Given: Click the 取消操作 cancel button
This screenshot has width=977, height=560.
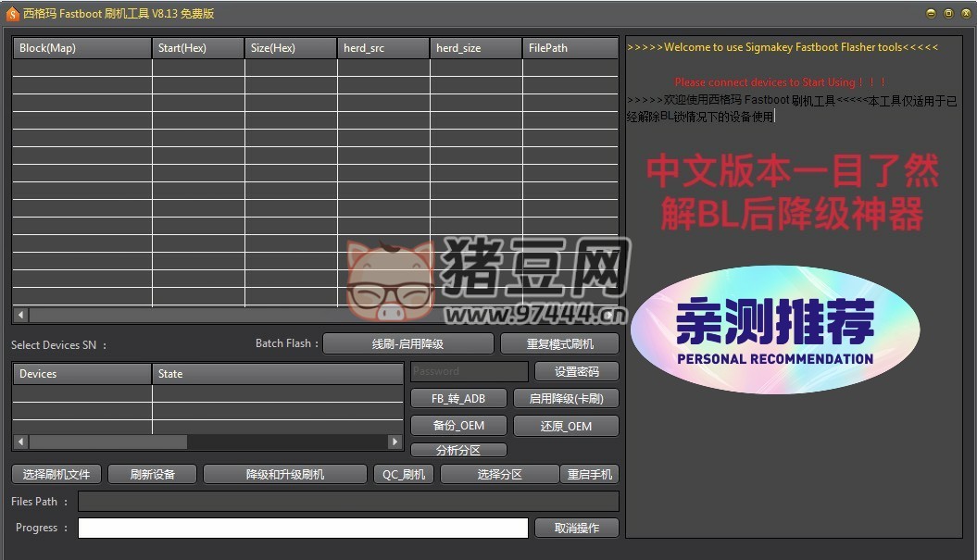Looking at the screenshot, I should pos(576,528).
